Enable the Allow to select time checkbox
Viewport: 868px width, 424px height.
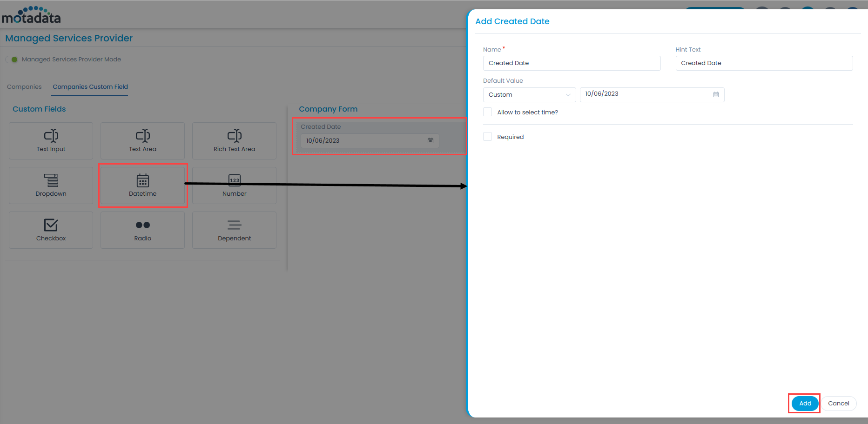coord(487,112)
